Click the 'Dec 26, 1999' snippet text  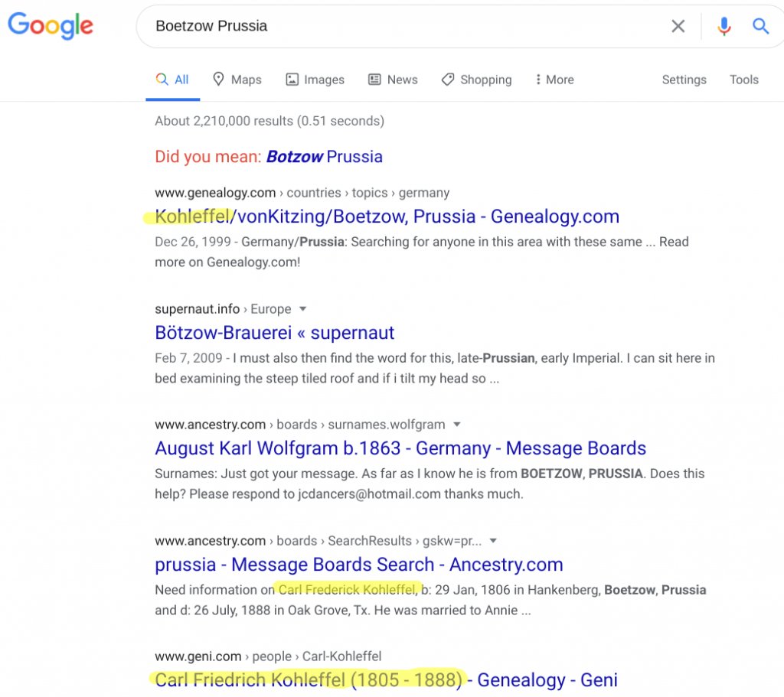(x=192, y=242)
